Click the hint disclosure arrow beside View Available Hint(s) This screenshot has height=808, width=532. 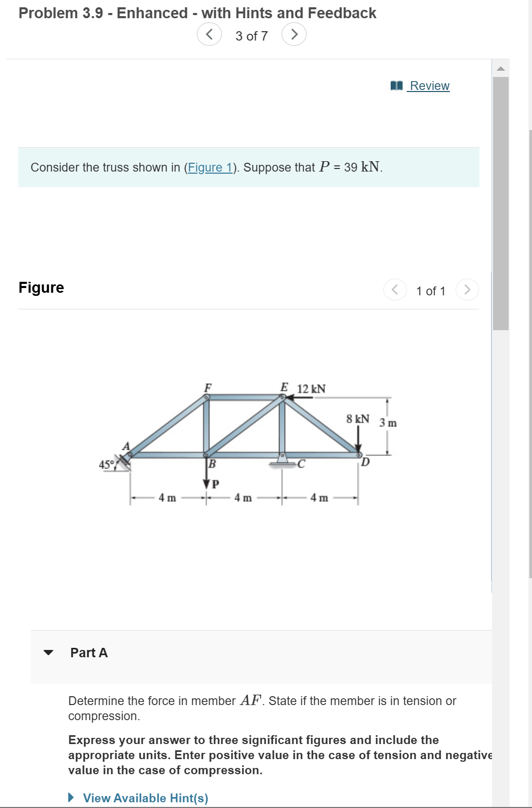72,798
